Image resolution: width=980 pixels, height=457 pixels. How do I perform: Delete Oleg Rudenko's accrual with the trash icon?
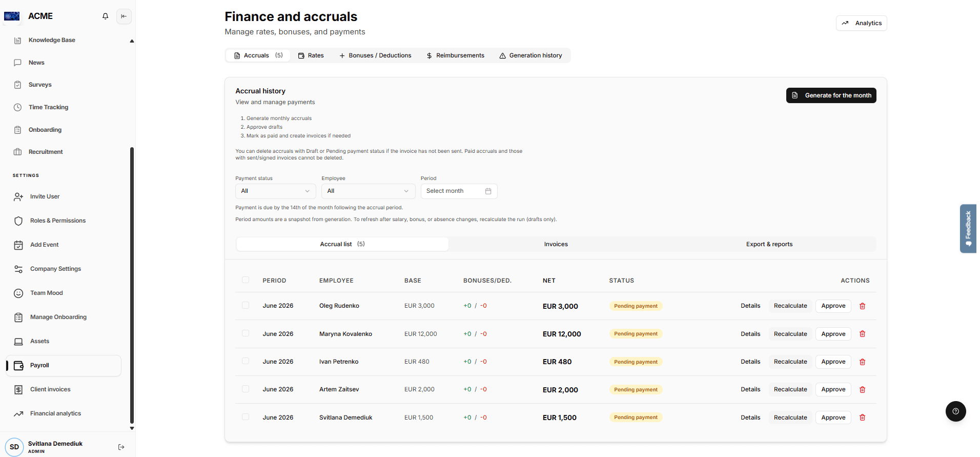pyautogui.click(x=862, y=306)
